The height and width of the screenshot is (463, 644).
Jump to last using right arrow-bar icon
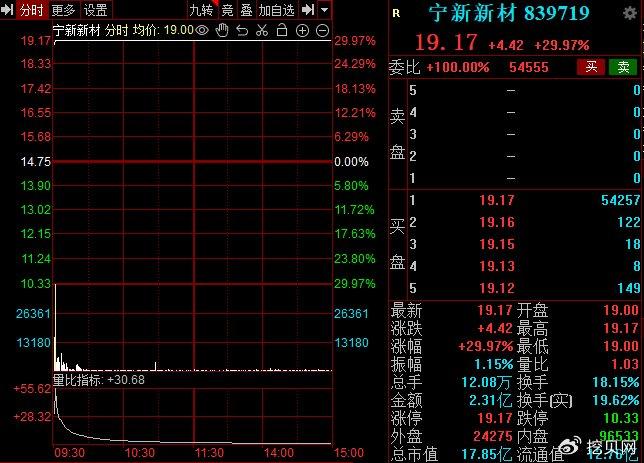[308, 10]
